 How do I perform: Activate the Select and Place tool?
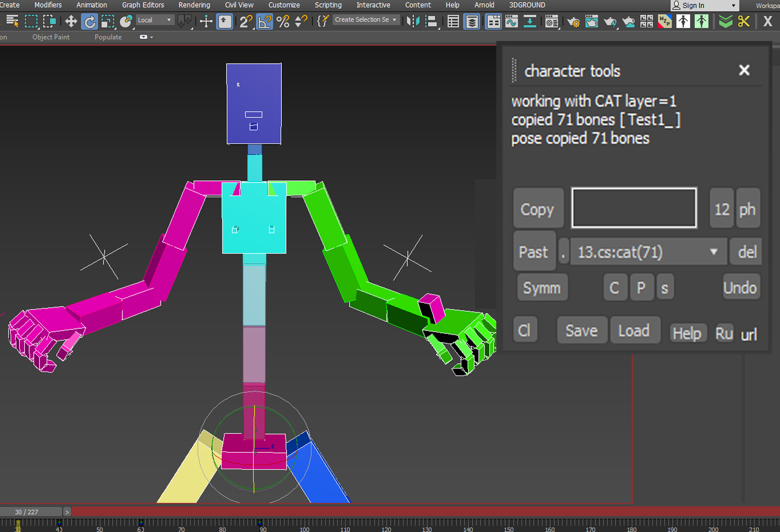(126, 21)
